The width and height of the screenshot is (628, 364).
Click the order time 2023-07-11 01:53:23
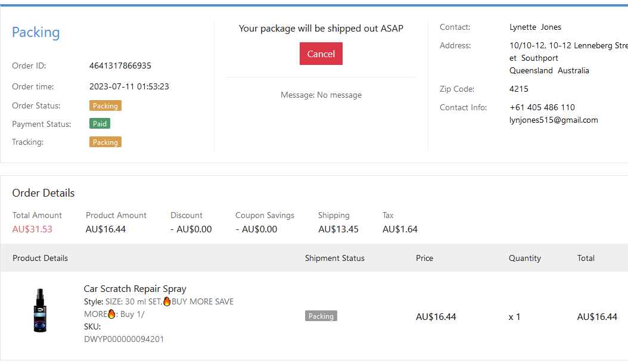coord(129,86)
